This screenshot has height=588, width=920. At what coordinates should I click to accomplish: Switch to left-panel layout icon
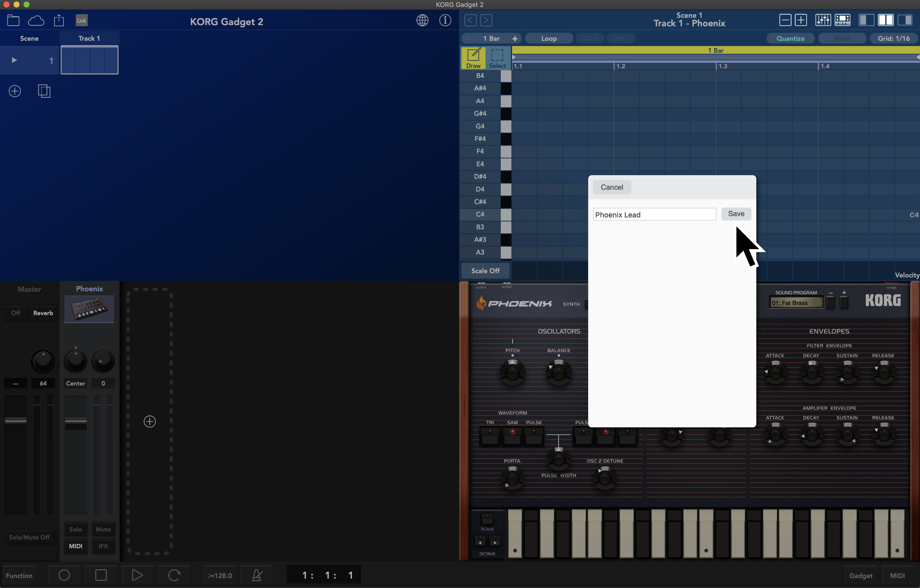click(x=866, y=20)
